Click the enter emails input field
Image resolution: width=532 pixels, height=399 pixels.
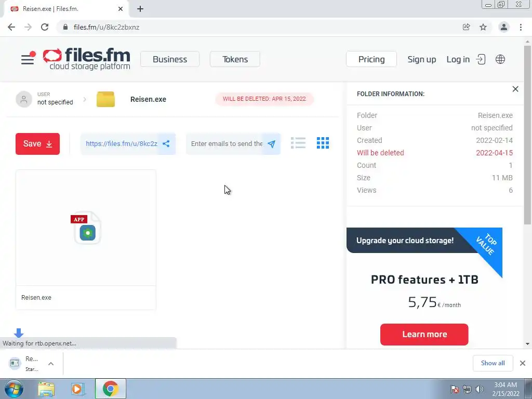[227, 144]
